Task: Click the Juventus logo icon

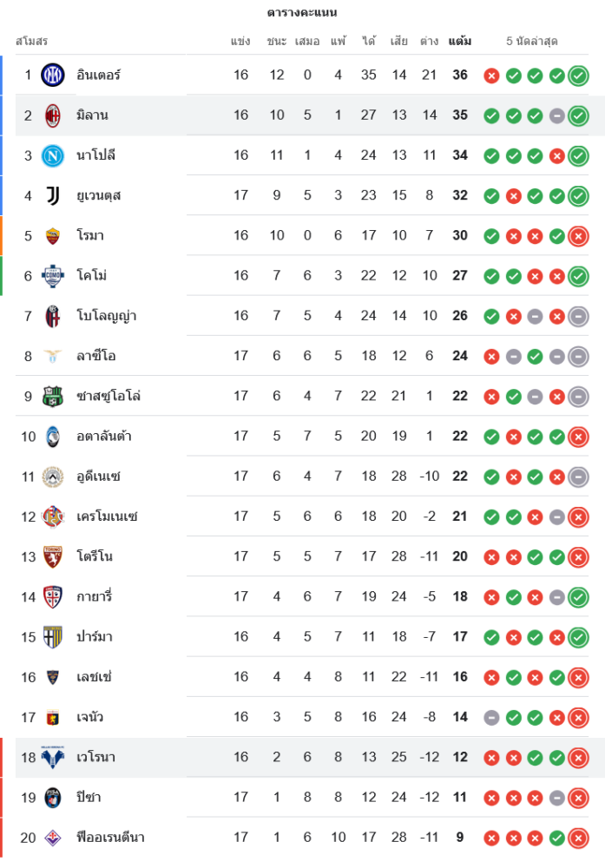Action: (53, 195)
